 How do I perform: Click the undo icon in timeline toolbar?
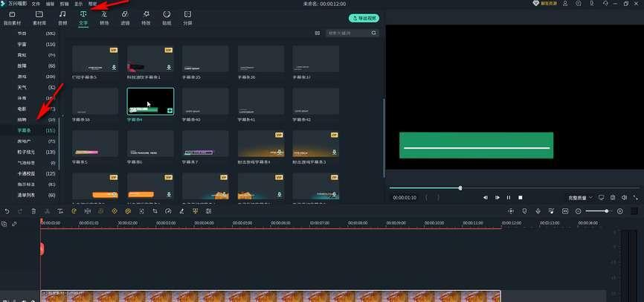[x=7, y=211]
